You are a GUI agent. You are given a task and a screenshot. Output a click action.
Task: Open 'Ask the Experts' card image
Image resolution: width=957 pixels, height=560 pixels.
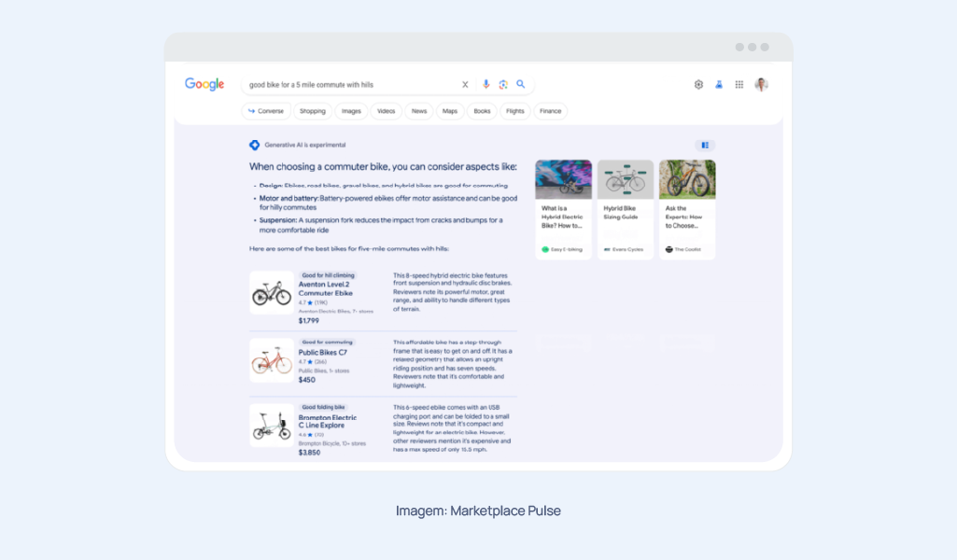tap(687, 179)
